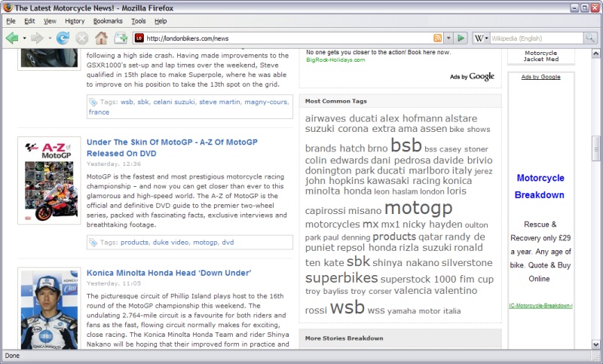
Task: Click the Stop loading icon
Action: [81, 38]
